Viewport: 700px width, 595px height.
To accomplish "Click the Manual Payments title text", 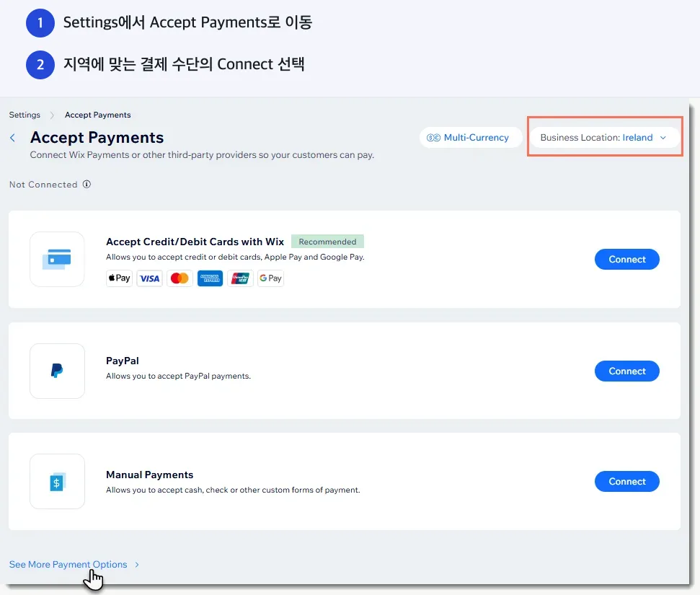I will pyautogui.click(x=149, y=475).
